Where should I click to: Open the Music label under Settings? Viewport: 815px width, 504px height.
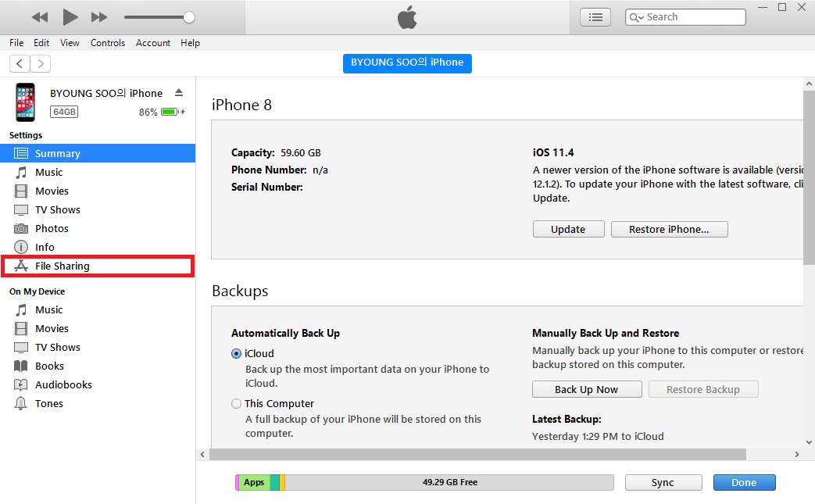click(49, 172)
